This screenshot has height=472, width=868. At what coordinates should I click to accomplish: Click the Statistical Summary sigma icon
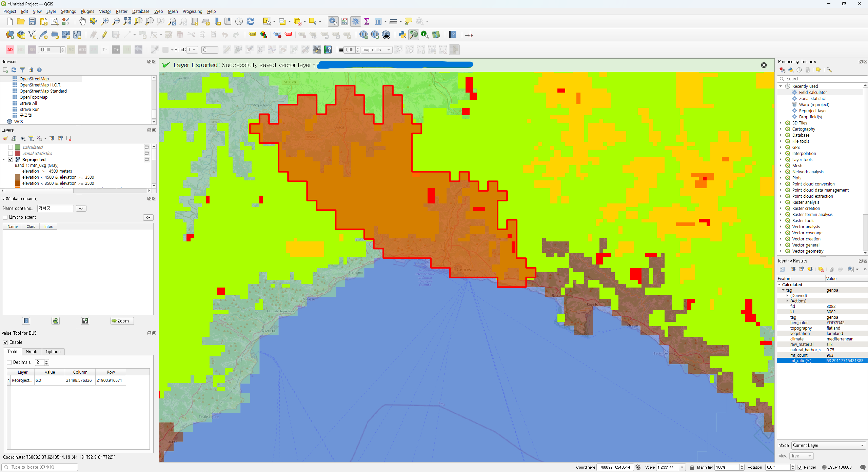[367, 21]
